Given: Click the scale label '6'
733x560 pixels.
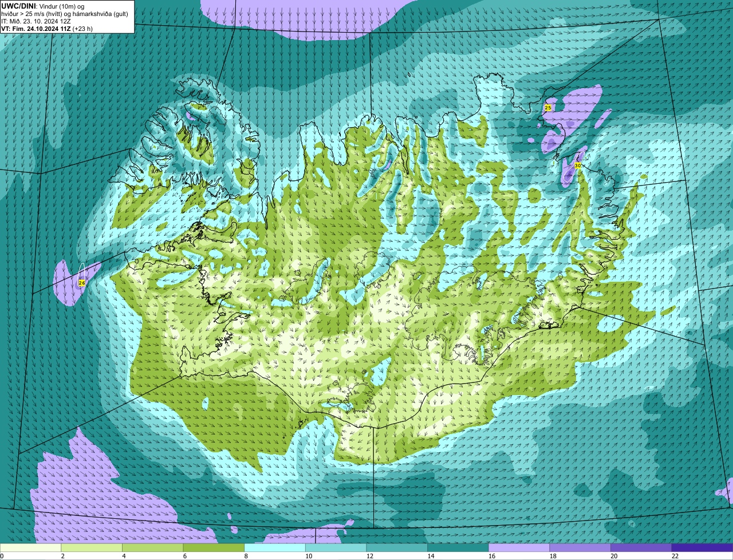Looking at the screenshot, I should click(184, 556).
